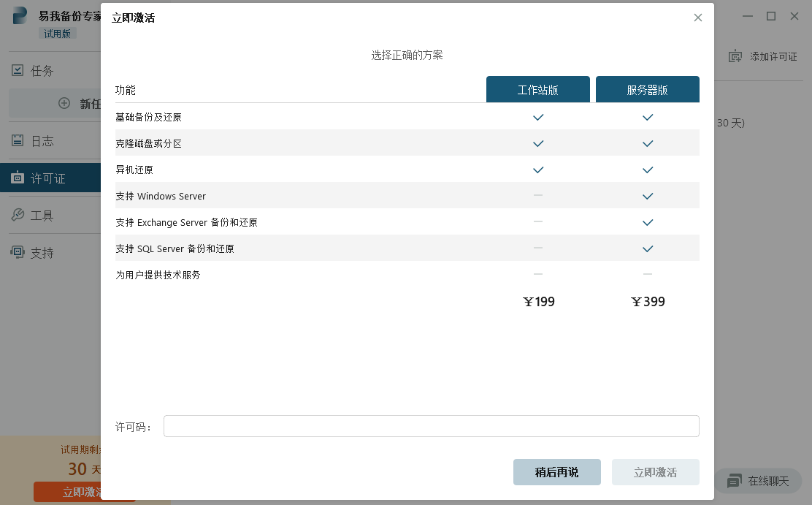This screenshot has height=505, width=812.
Task: Click the 许可证 license icon in sidebar
Action: pos(18,178)
